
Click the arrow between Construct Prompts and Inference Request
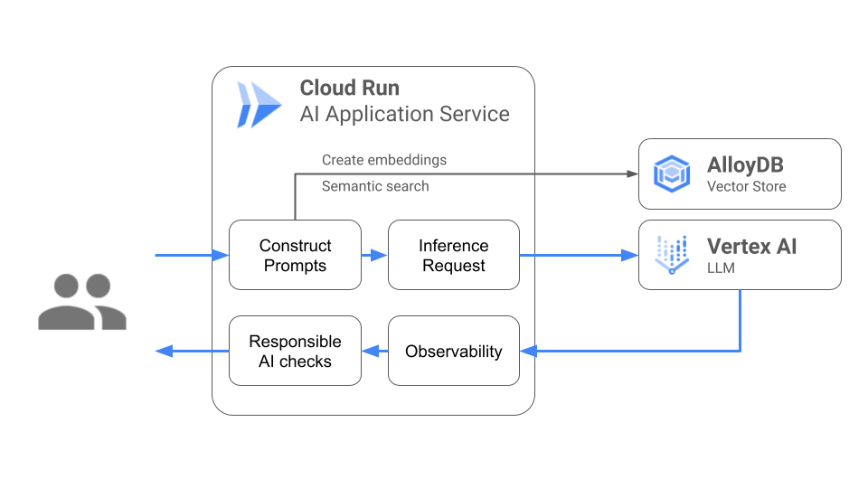point(374,256)
